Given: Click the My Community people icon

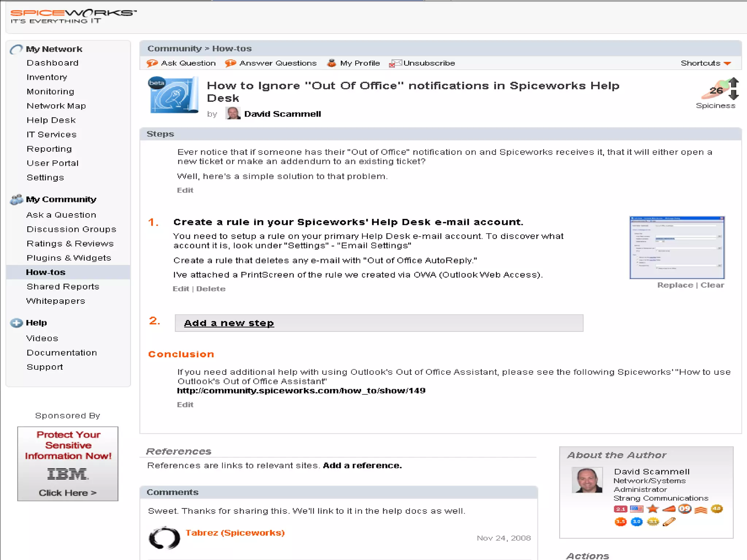Looking at the screenshot, I should 16,199.
